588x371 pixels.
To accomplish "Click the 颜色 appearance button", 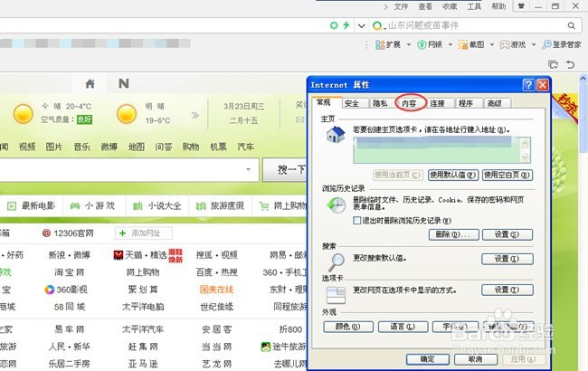I will pos(348,327).
